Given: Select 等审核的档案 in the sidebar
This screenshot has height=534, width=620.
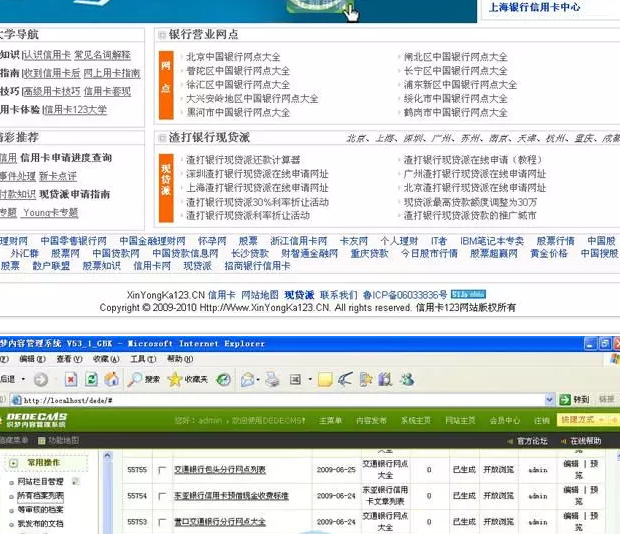Looking at the screenshot, I should tap(40, 510).
